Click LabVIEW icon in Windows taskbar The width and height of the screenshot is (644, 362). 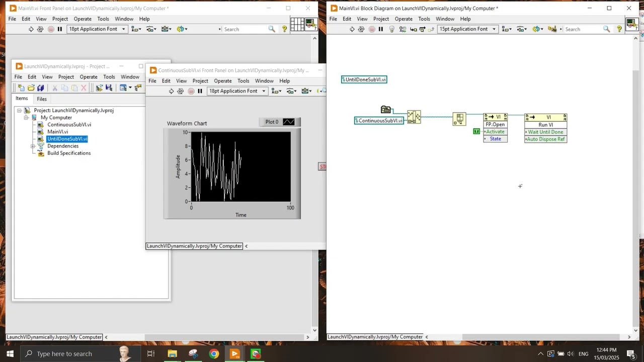(x=235, y=354)
